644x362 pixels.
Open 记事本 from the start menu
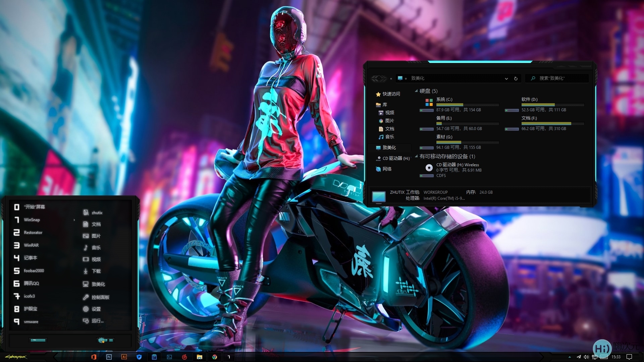click(31, 258)
